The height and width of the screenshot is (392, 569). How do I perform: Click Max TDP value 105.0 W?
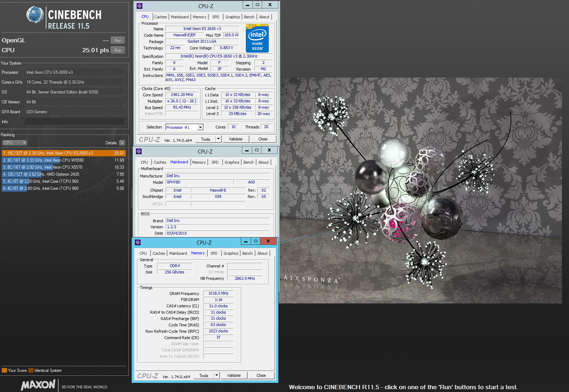(x=231, y=35)
